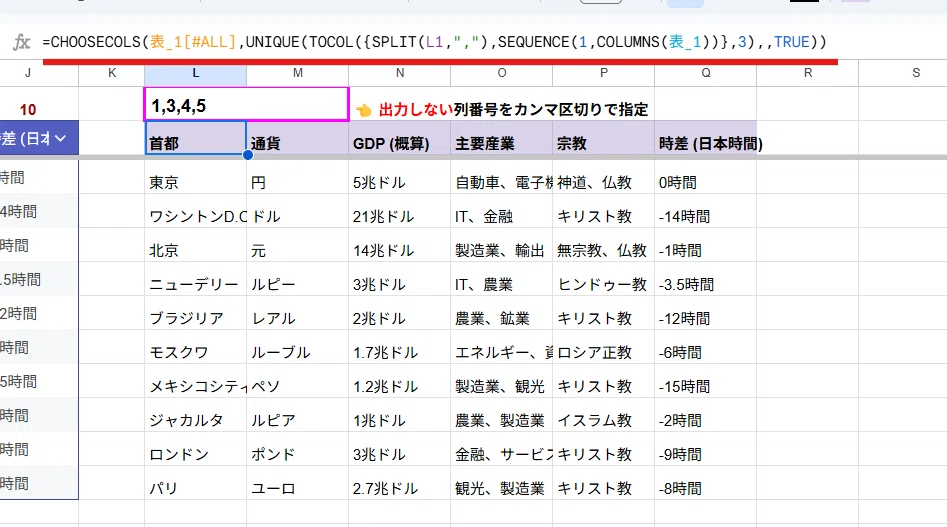This screenshot has height=527, width=947.
Task: Select the 北京 cell
Action: 196,244
